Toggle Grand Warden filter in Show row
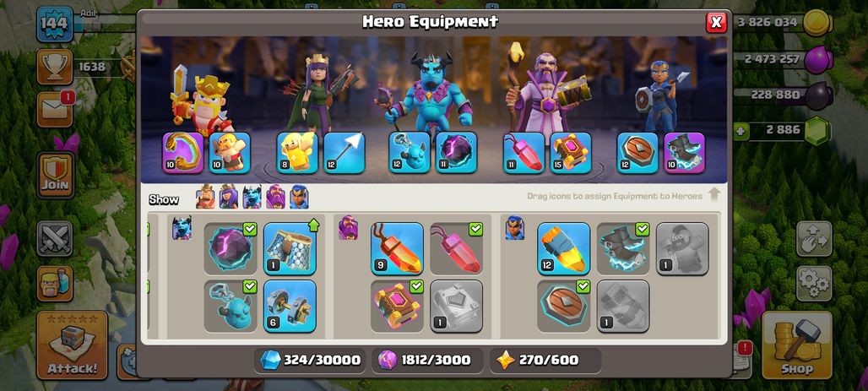The width and height of the screenshot is (868, 391). 275,197
